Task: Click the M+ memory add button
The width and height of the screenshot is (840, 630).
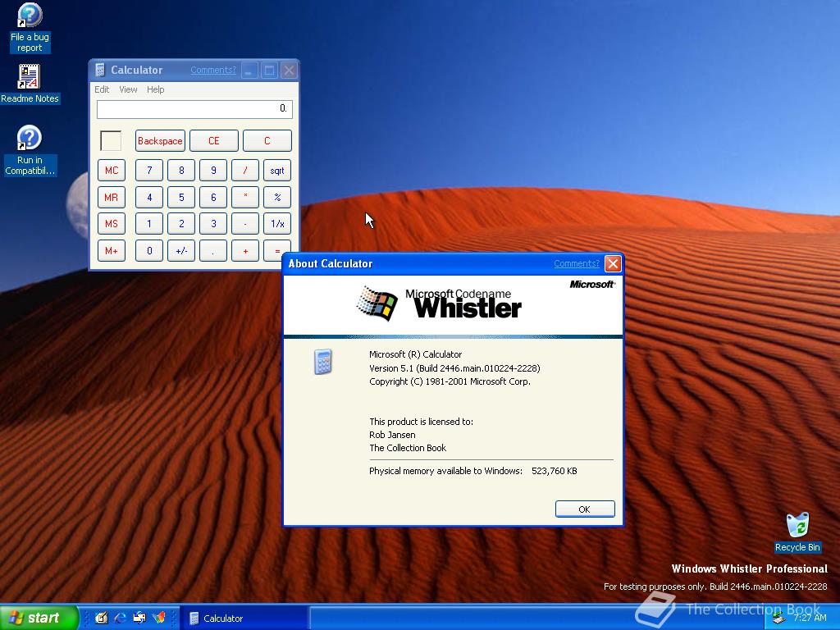Action: coord(112,251)
